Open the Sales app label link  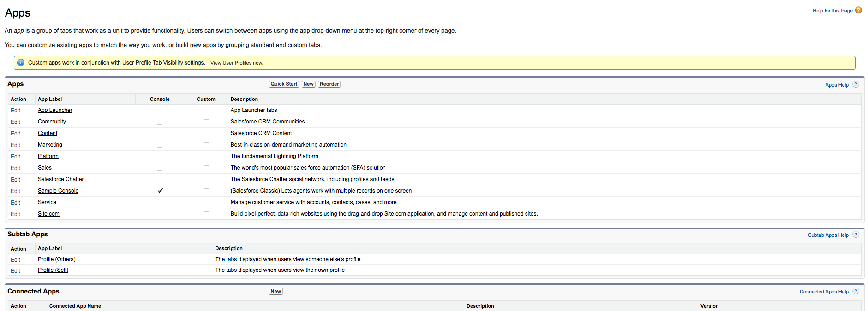pos(45,168)
